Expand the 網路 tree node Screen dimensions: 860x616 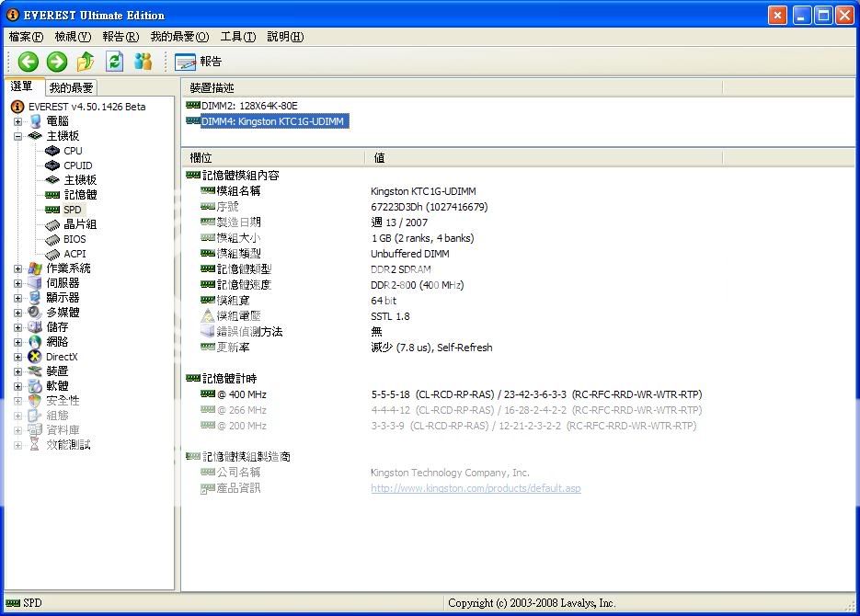coord(18,342)
